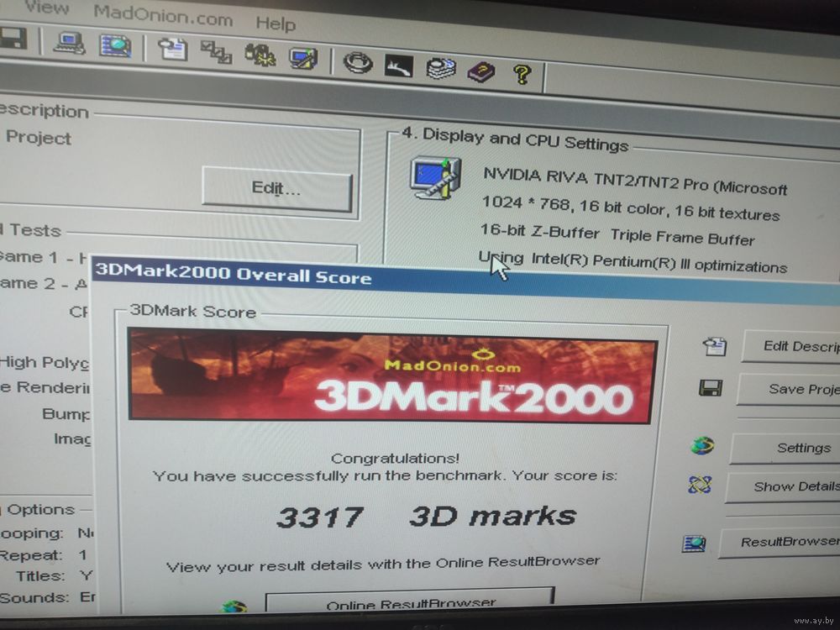This screenshot has height=630, width=840.
Task: Click the stacked discs toolbar icon
Action: coord(440,69)
